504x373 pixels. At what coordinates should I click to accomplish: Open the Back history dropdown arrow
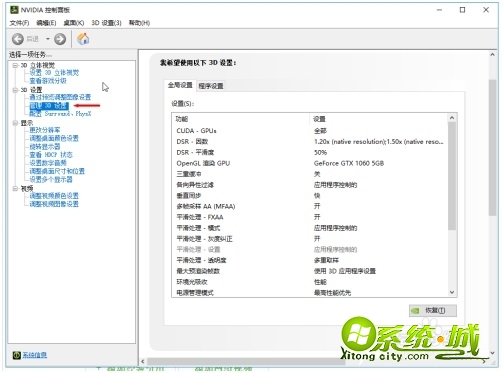pyautogui.click(x=48, y=39)
